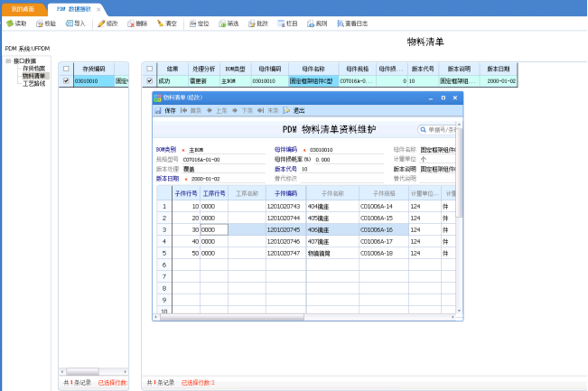Screen dimensions: 588x391
Task: Click the 批改 (Batch edit) toolbar icon
Action: (x=252, y=23)
